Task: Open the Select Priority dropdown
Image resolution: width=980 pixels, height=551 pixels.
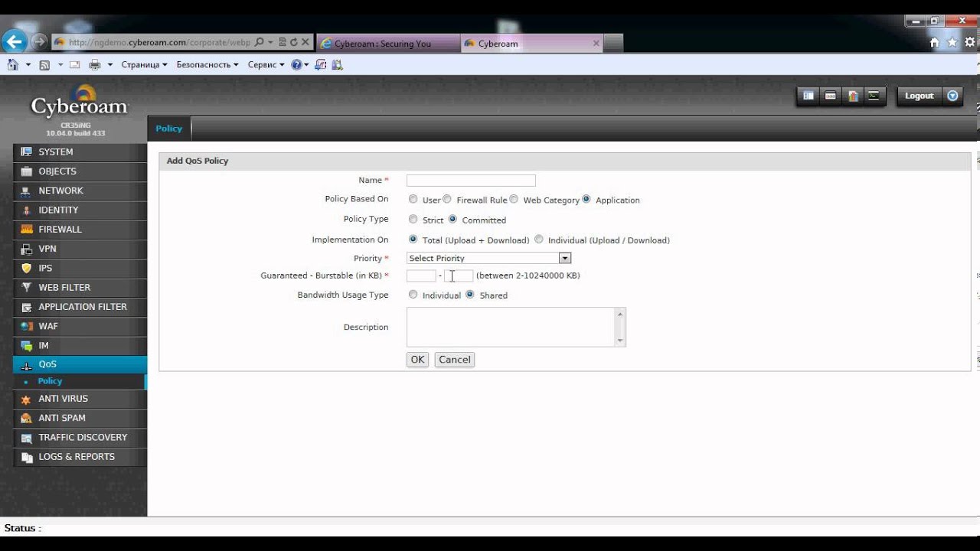Action: coord(488,259)
